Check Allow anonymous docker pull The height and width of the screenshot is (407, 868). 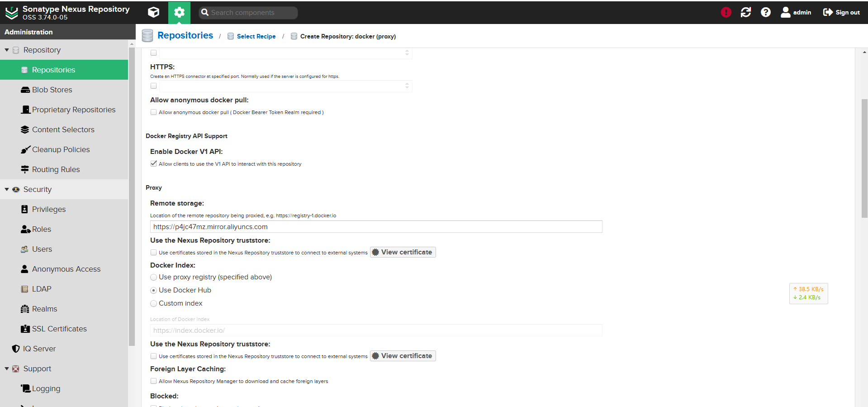[x=154, y=112]
